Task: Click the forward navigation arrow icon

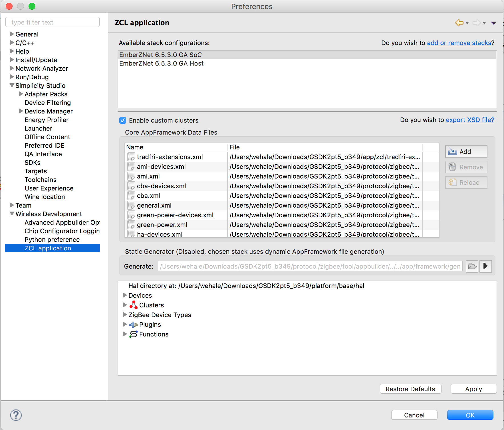Action: pyautogui.click(x=476, y=23)
